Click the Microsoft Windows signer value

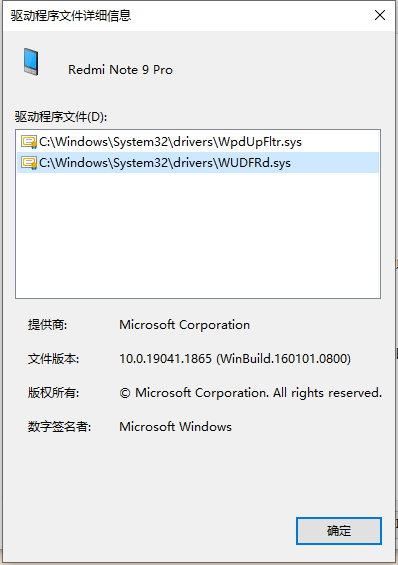[x=175, y=427]
